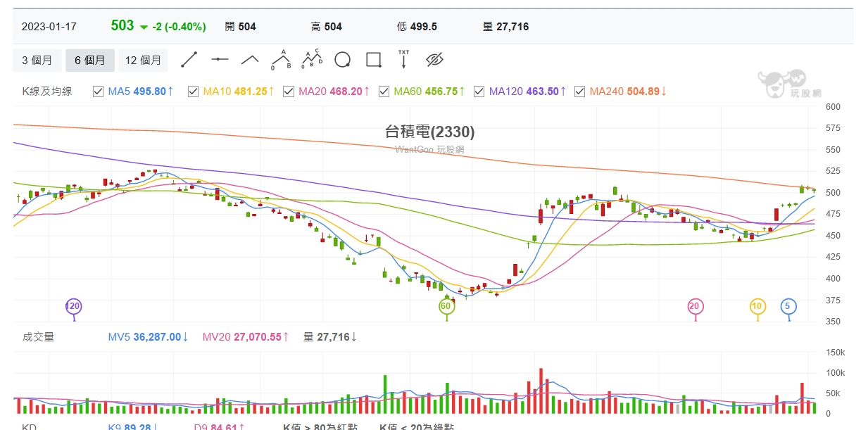868x430 pixels.
Task: Select the horizontal line drawing tool
Action: [x=220, y=60]
